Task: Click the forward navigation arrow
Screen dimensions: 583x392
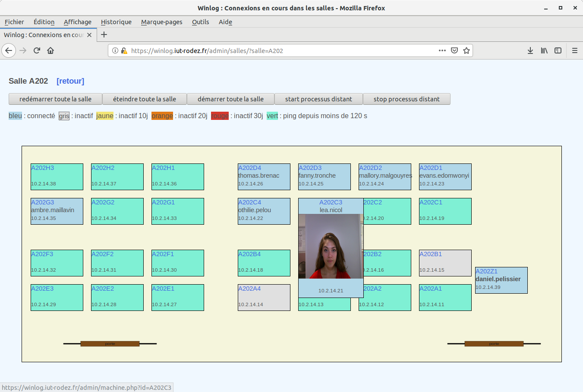Action: click(23, 50)
